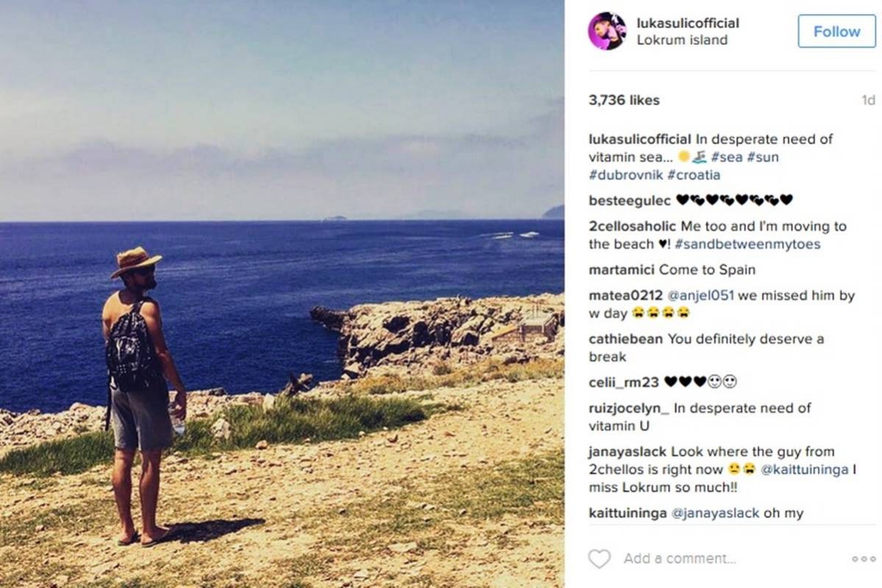This screenshot has height=588, width=882.
Task: Open commenter besteegulec's profile
Action: (x=630, y=201)
